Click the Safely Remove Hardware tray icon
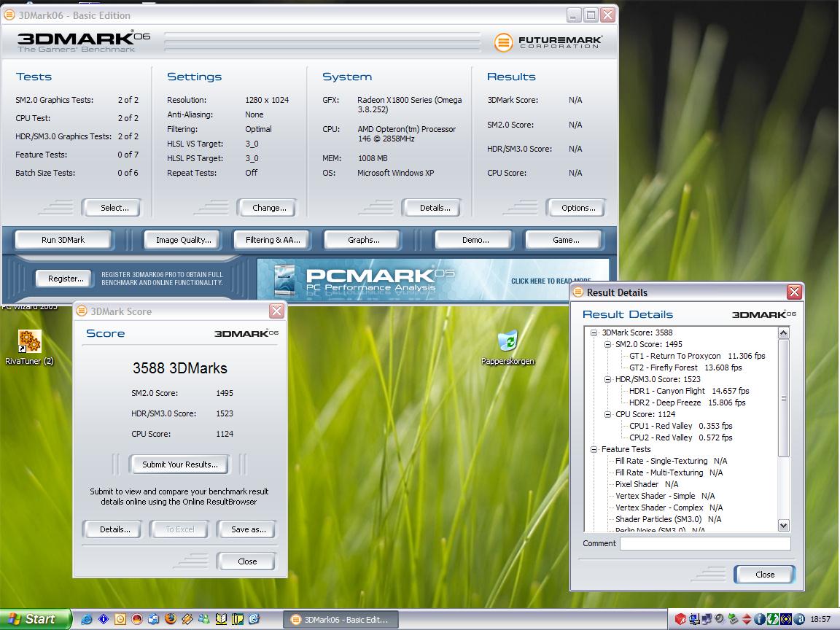The width and height of the screenshot is (840, 630). click(x=732, y=619)
